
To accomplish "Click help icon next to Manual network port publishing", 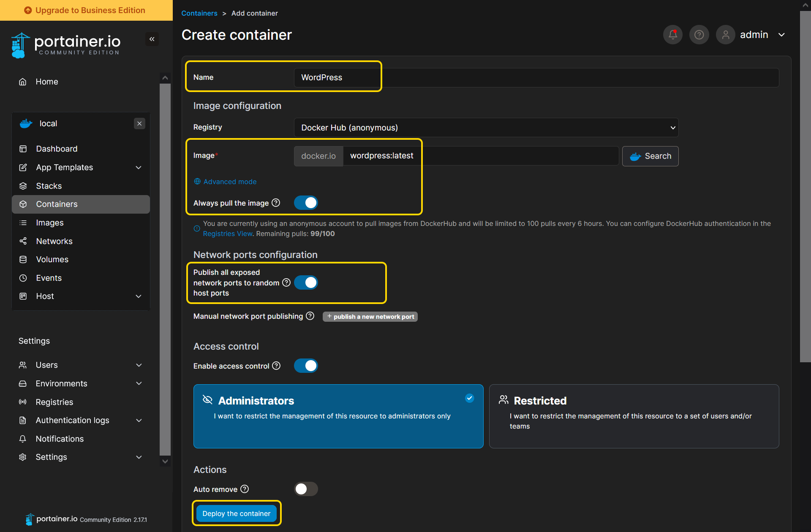I will point(310,316).
